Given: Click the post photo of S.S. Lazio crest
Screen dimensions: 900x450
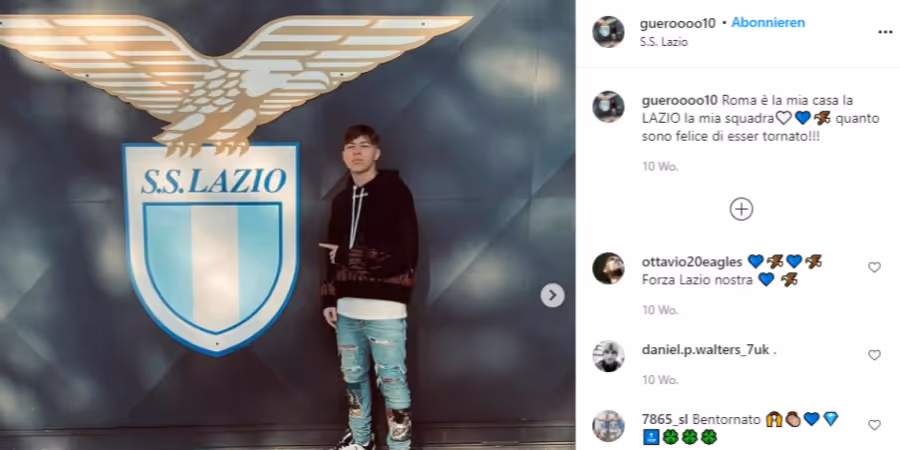Looking at the screenshot, I should pos(287,225).
